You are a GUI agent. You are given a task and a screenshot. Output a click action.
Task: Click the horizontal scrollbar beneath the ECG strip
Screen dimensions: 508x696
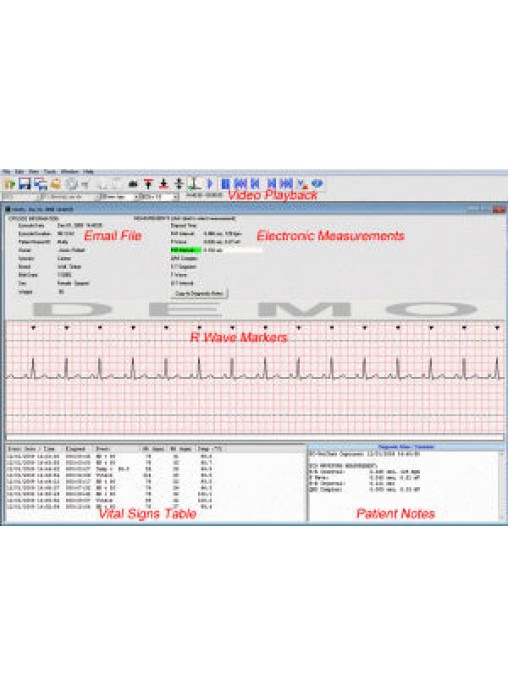254,437
